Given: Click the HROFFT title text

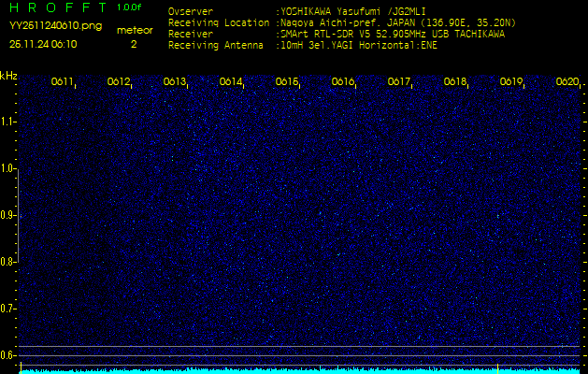Looking at the screenshot, I should [58, 7].
